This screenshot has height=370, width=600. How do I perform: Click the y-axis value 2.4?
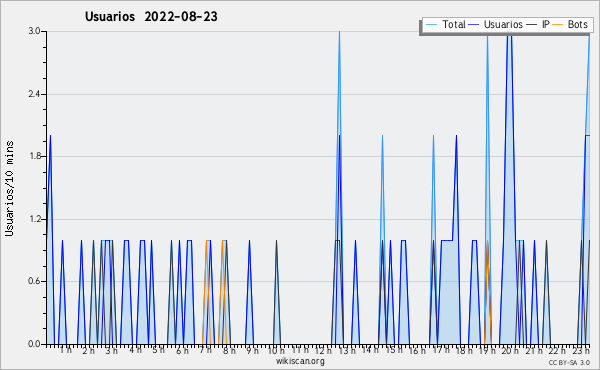point(34,94)
